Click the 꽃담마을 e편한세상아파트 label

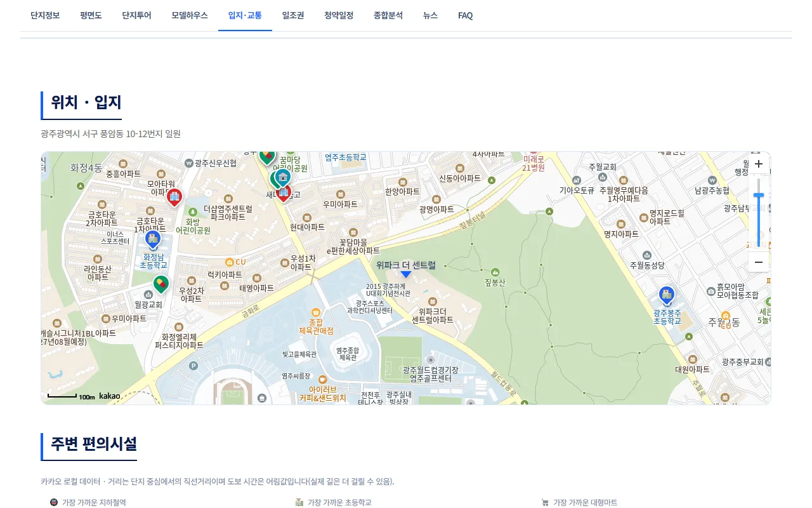point(353,246)
